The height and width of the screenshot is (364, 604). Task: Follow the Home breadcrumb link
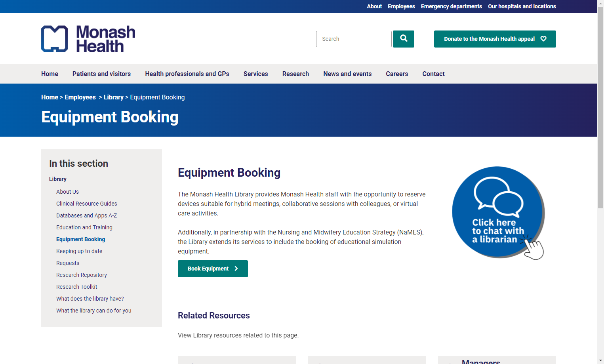[50, 97]
